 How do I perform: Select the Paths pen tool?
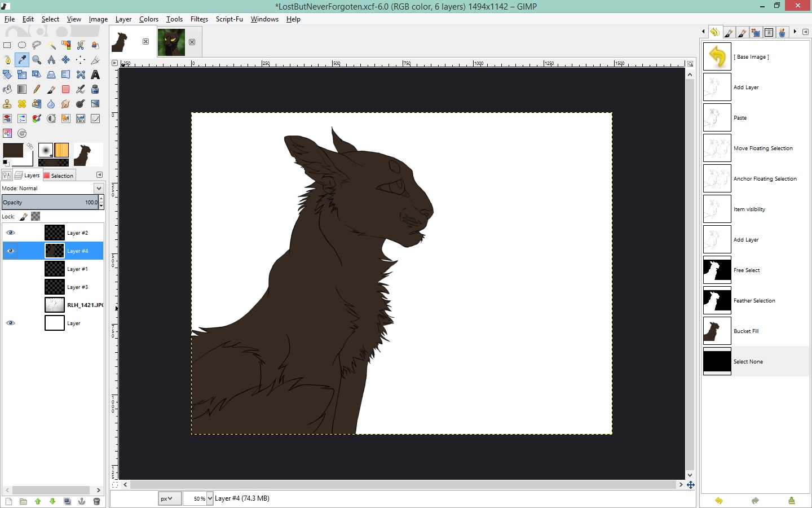point(7,60)
